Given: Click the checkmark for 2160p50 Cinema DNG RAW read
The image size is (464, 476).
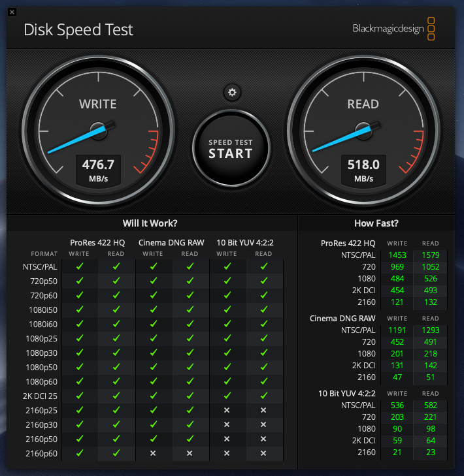Looking at the screenshot, I should 190,439.
